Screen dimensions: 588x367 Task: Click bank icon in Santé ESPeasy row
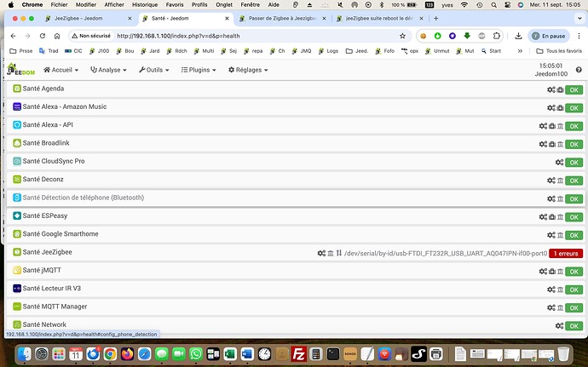point(560,217)
